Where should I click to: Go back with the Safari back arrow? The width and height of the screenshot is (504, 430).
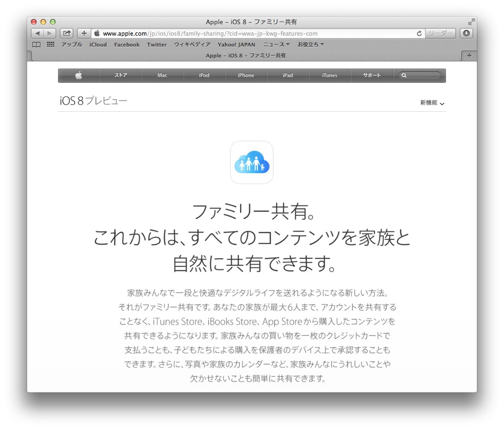pyautogui.click(x=37, y=33)
